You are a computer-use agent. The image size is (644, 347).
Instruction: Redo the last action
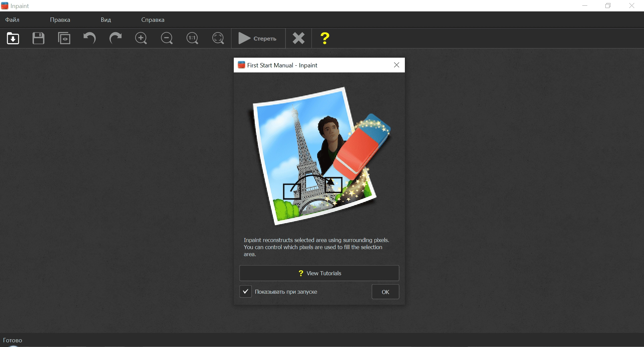(115, 38)
